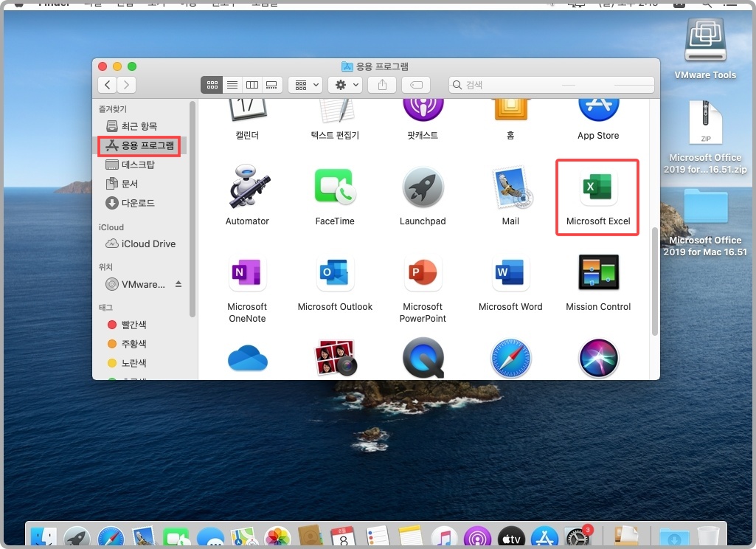
Task: Select 응용 프로그램 in the sidebar
Action: (x=141, y=145)
